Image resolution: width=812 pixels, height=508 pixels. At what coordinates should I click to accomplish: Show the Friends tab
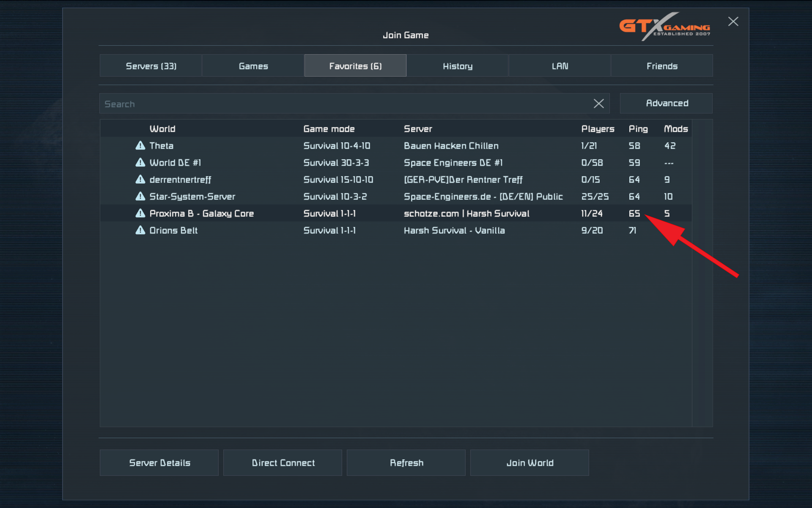point(661,66)
